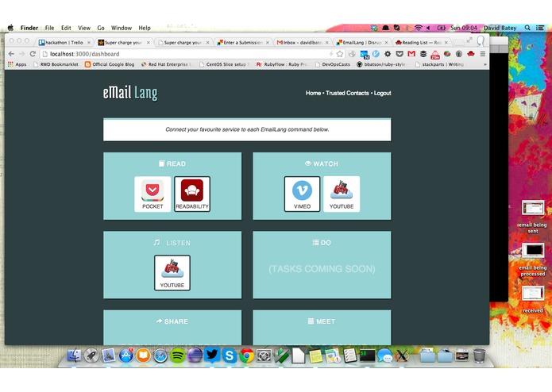This screenshot has width=552, height=392.
Task: Click the gear extension icon in toolbar
Action: click(x=388, y=54)
